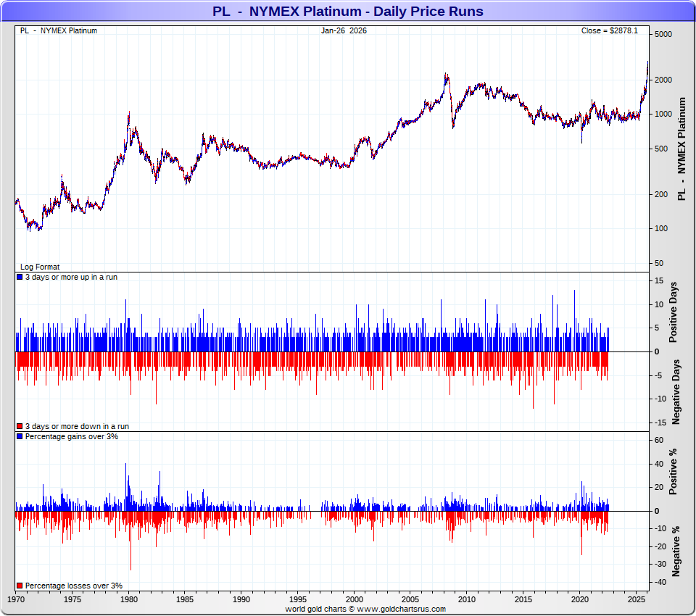Click the chart title 'PL - NYMEX Platinum - Daily Price Runs'

pyautogui.click(x=347, y=11)
